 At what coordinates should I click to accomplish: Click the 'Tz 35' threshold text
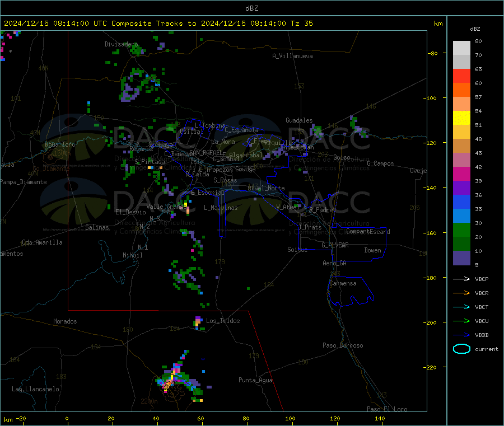coord(301,24)
